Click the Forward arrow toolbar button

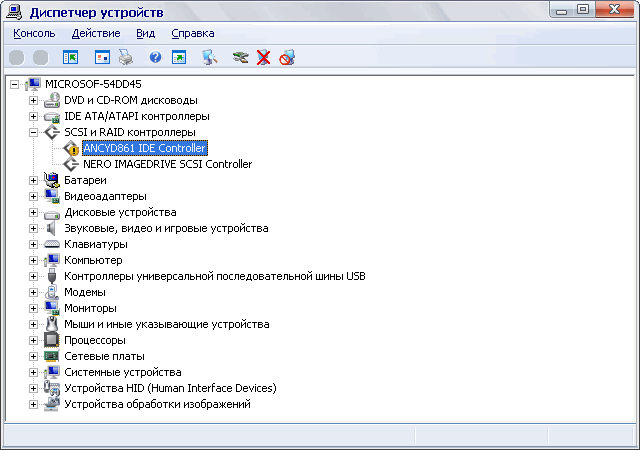(x=40, y=58)
